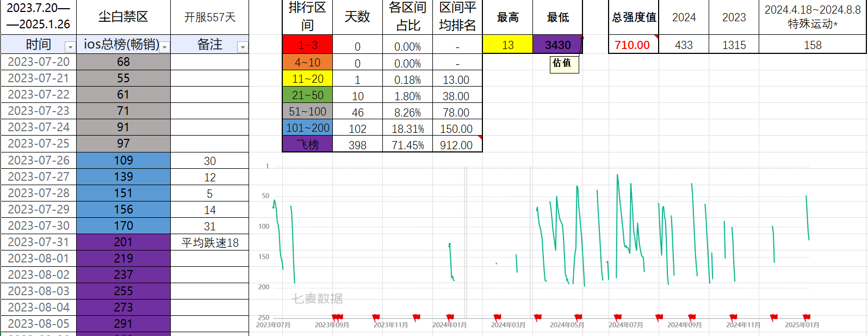Open the ios总榜(畅销) filter dropdown
The image size is (868, 336).
click(165, 47)
